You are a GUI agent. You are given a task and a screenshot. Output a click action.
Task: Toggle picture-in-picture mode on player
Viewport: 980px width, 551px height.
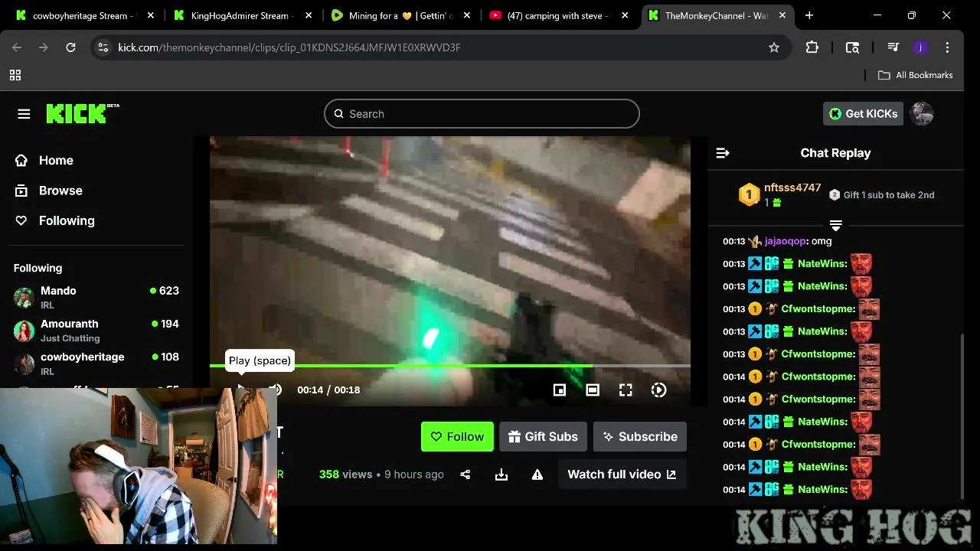pos(560,390)
